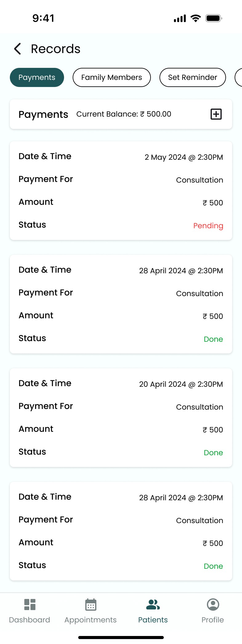The width and height of the screenshot is (242, 644).
Task: Open the Profile avatar icon
Action: coord(213,605)
